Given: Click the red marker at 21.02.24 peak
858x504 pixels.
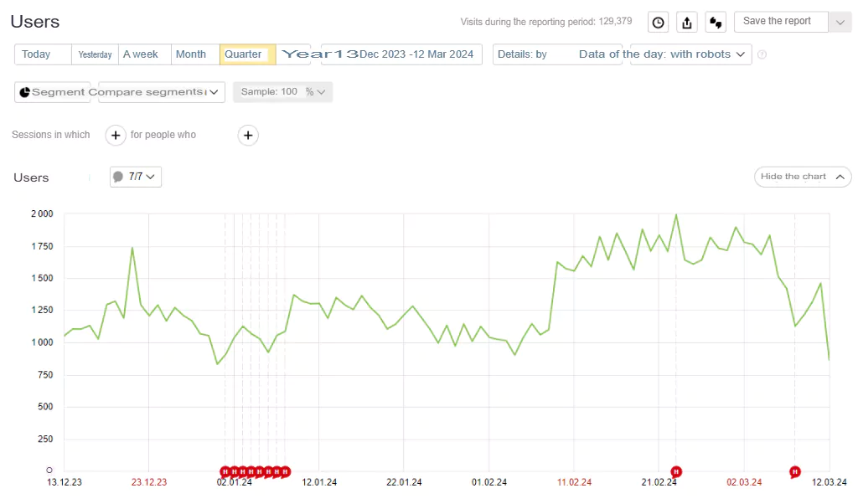Looking at the screenshot, I should pos(676,471).
